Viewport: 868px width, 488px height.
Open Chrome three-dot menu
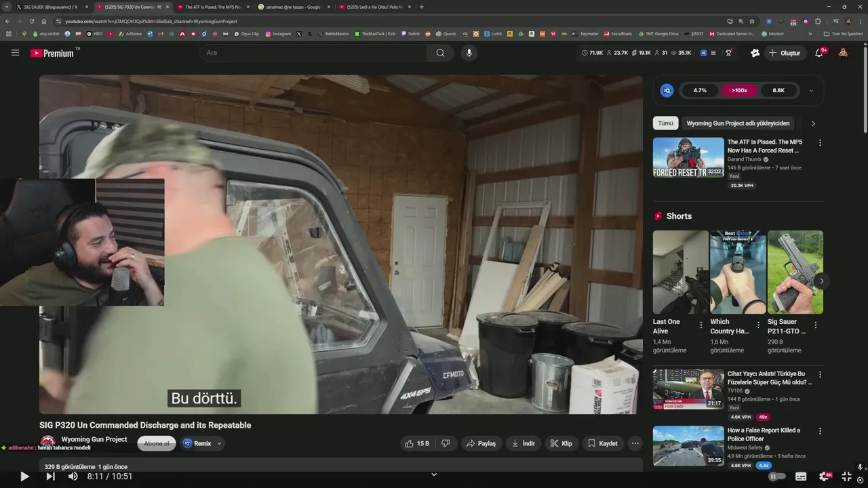861,21
